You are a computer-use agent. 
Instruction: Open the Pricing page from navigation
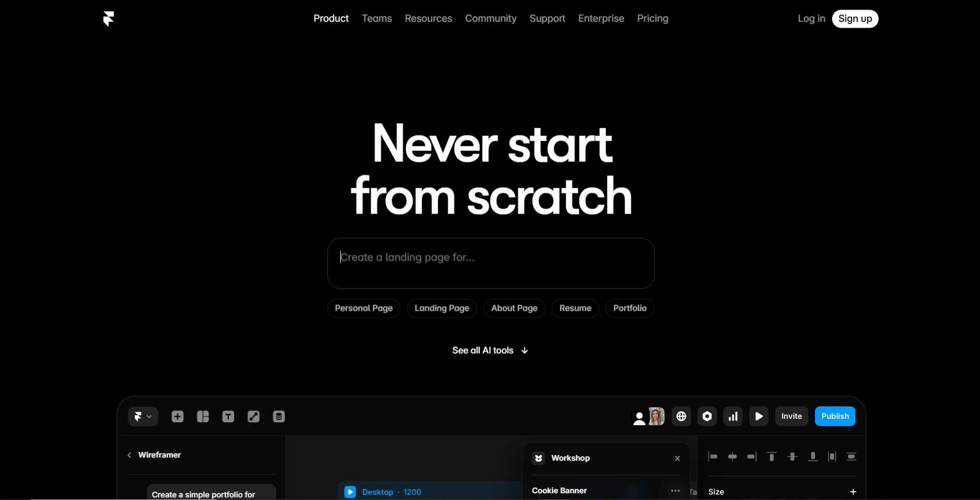coord(652,19)
